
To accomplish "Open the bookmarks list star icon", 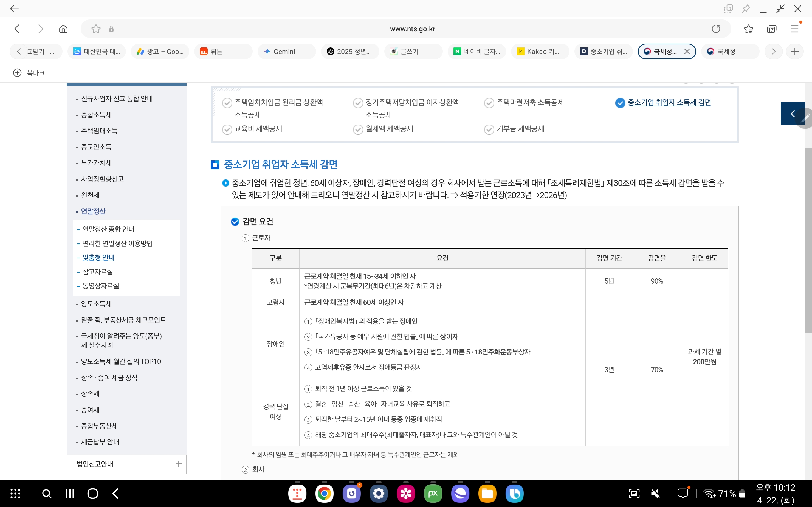I will coord(748,29).
